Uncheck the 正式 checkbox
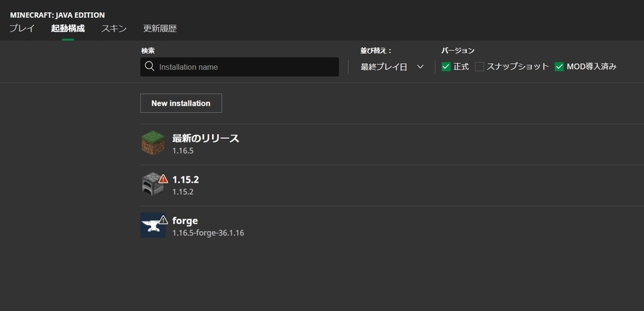The width and height of the screenshot is (644, 311). point(446,66)
